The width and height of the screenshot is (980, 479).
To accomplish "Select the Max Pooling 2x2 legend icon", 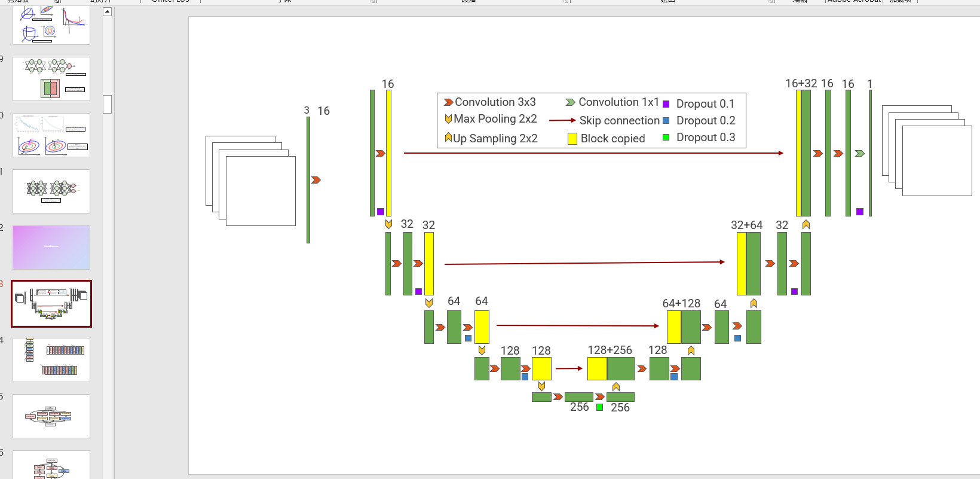I will (x=448, y=119).
